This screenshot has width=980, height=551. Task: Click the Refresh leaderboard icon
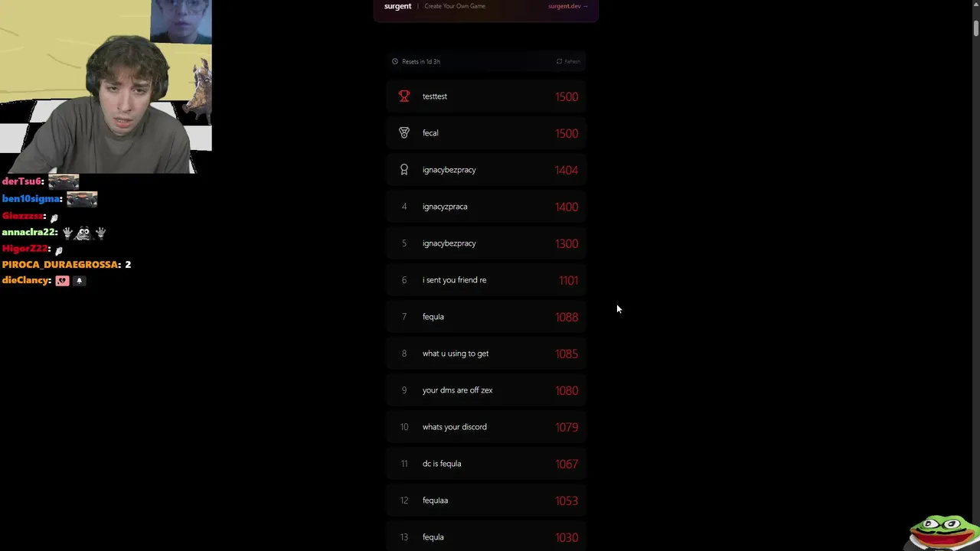(560, 61)
